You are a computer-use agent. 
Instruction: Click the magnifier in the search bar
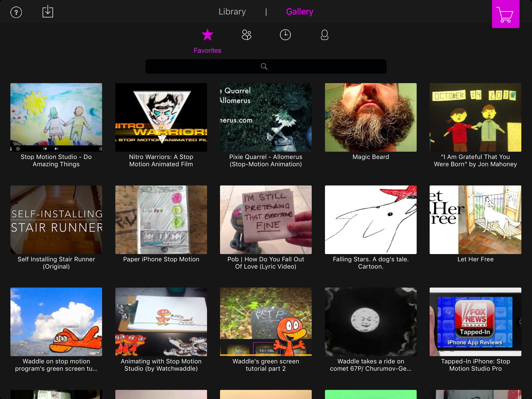(264, 66)
